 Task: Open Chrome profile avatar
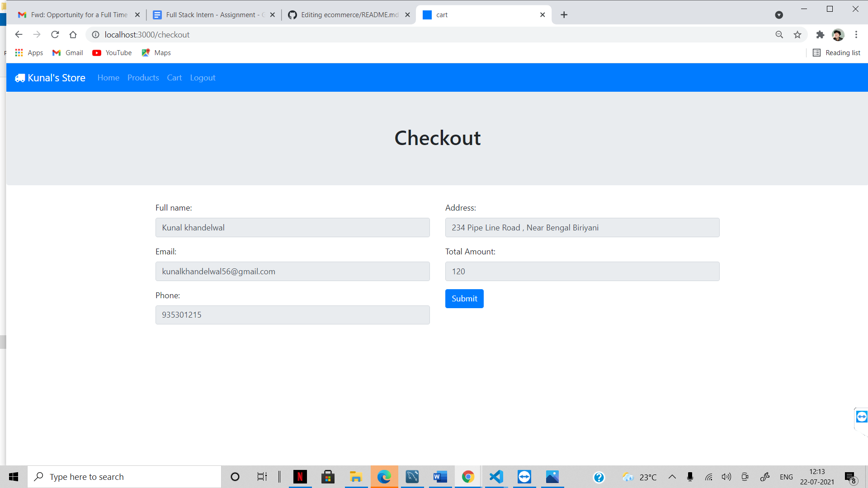pyautogui.click(x=838, y=35)
